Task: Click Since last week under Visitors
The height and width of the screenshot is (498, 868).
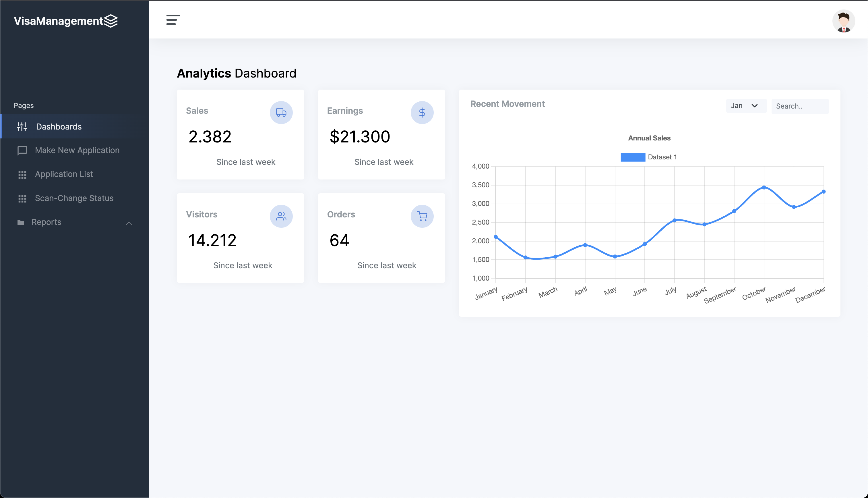Action: click(x=243, y=266)
